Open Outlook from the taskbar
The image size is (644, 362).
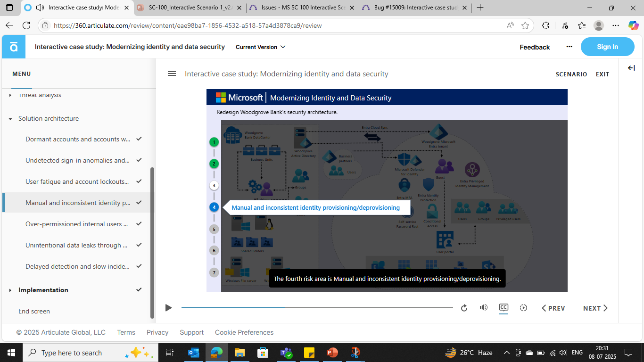(194, 353)
